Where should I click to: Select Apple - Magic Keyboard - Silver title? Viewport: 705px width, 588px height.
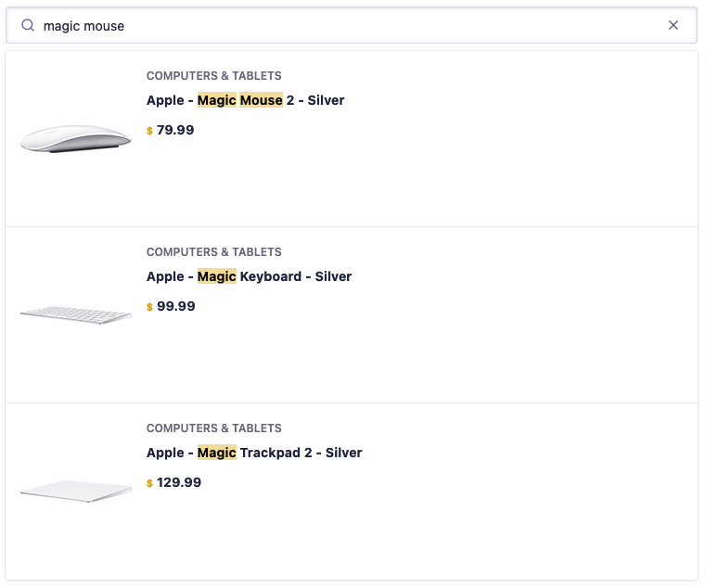pos(249,276)
